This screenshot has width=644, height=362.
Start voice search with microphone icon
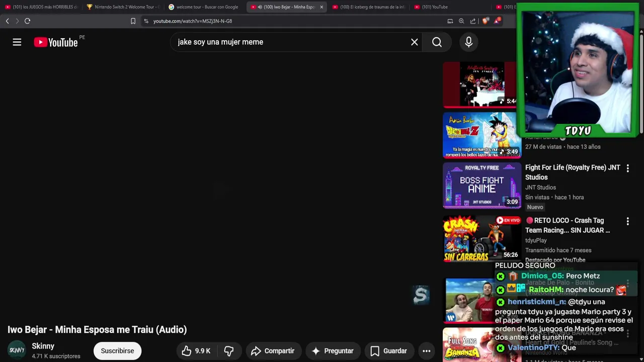tap(468, 42)
